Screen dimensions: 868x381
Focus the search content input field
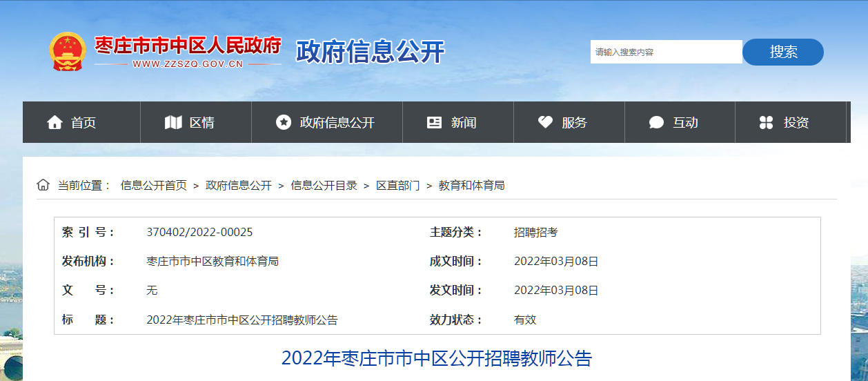(667, 52)
